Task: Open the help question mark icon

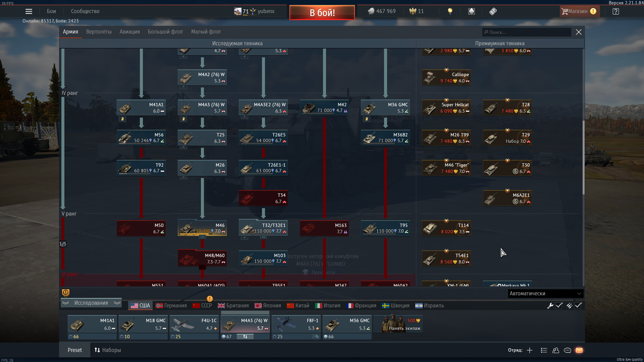Action: [x=616, y=11]
